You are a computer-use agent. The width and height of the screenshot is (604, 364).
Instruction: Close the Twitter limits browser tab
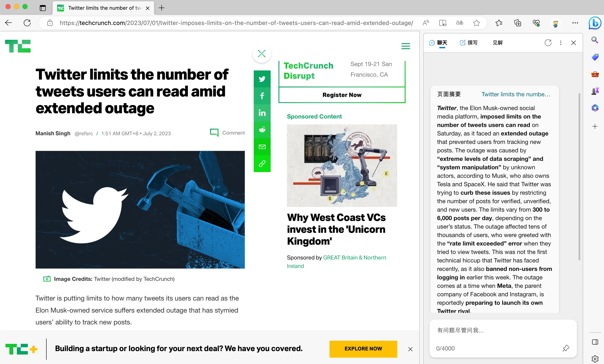[148, 8]
